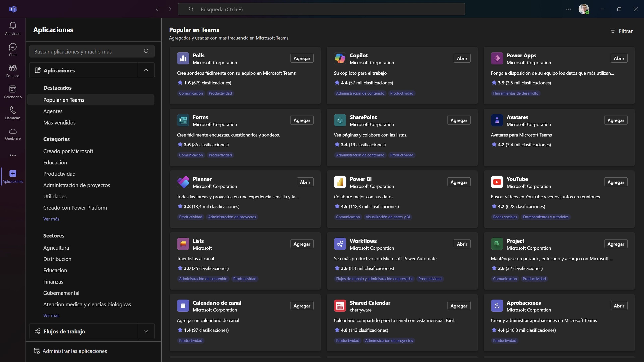Expand more categories with Ver más under Categorías
644x362 pixels.
click(x=51, y=219)
